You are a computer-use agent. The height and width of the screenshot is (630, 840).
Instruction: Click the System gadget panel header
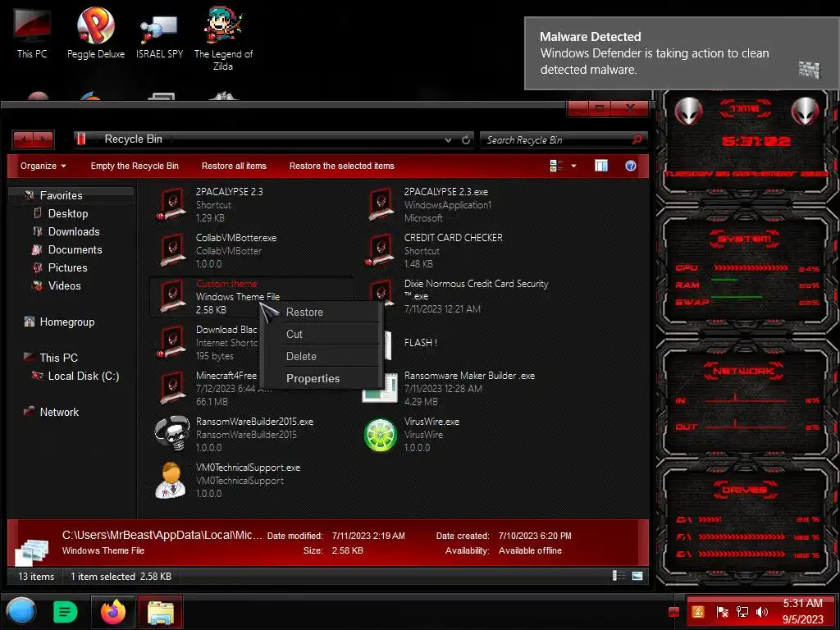(745, 239)
